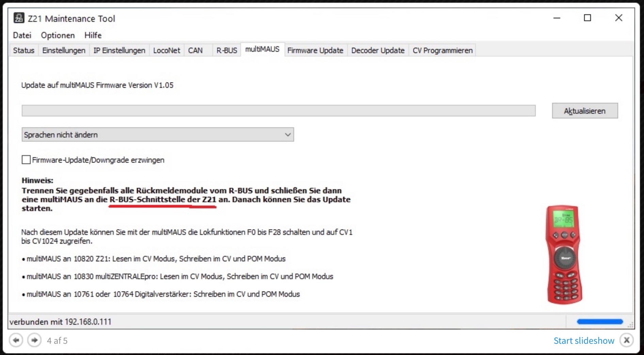Open the Decoder Update tab
Viewport: 644px width, 355px height.
pos(378,50)
